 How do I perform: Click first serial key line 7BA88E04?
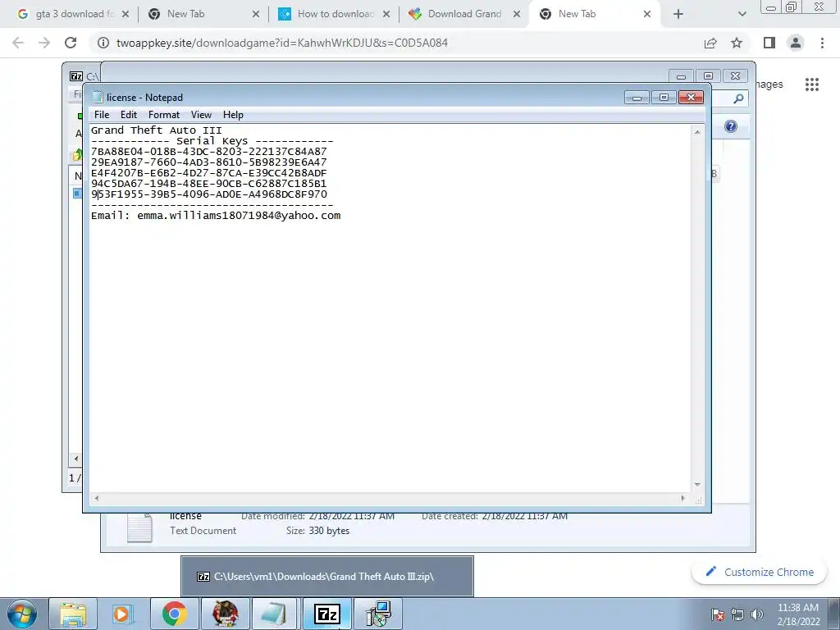click(209, 152)
